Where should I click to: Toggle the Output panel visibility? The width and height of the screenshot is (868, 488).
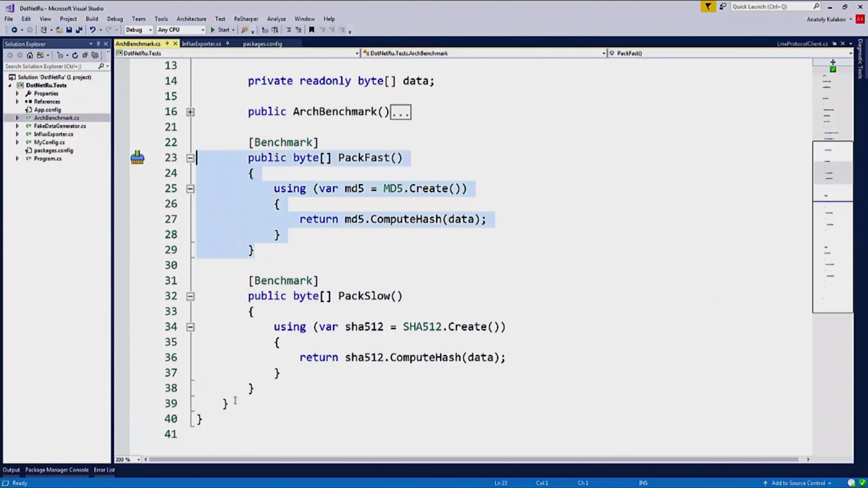point(11,469)
